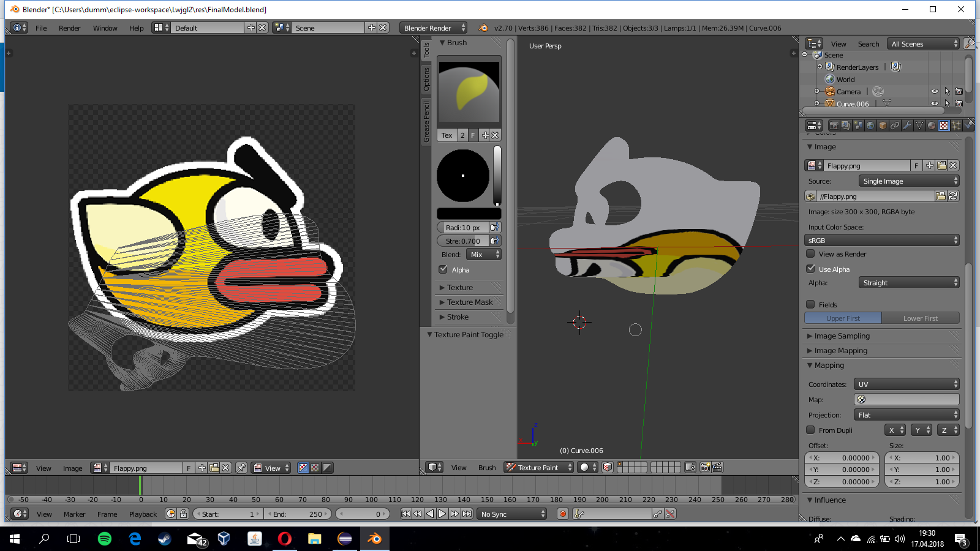
Task: Click the Play animation button in timeline
Action: click(442, 514)
